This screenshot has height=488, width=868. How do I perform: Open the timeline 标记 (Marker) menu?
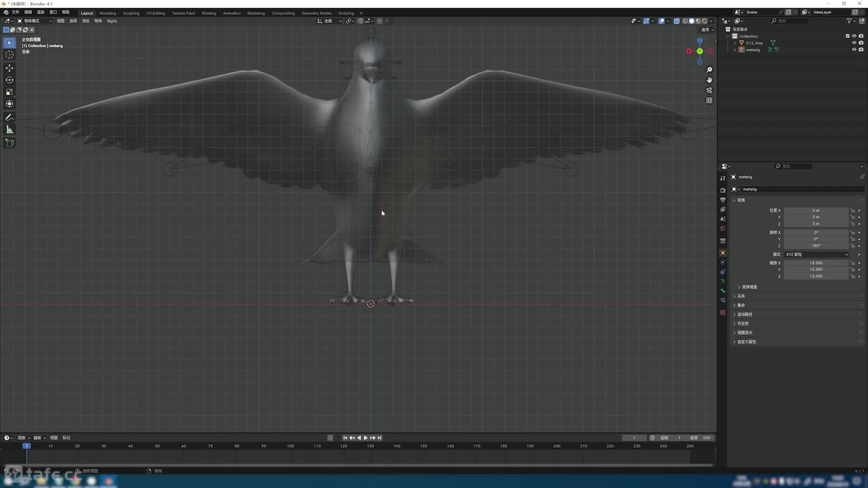coord(66,438)
